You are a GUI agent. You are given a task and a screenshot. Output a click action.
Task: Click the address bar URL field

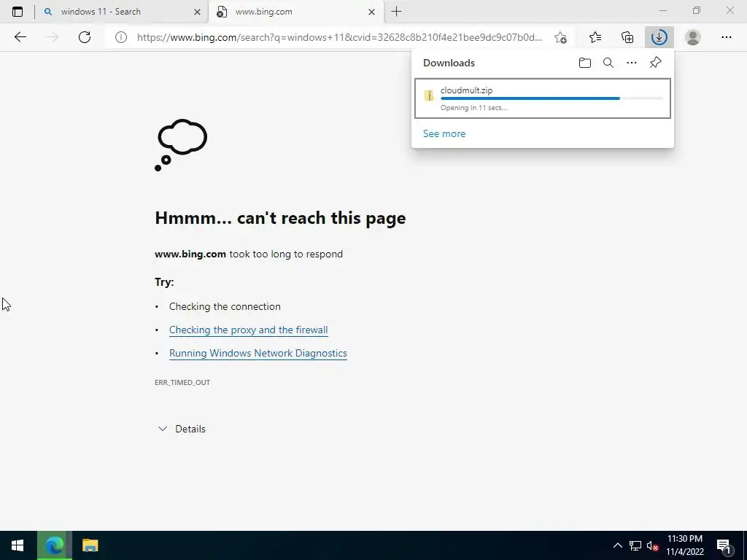(339, 37)
